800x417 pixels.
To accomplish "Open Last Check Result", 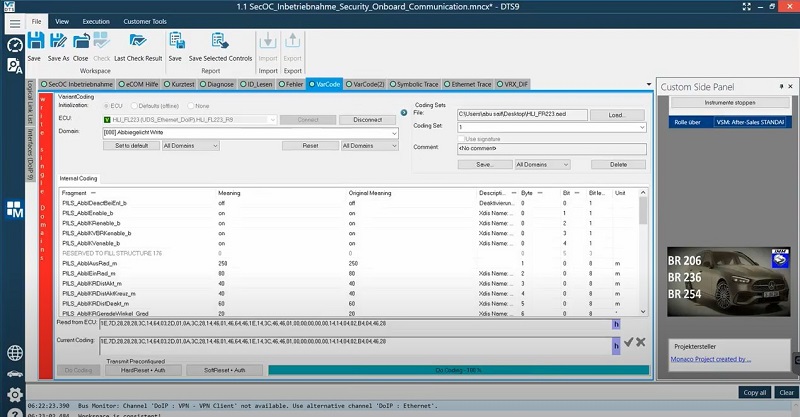I will 138,42.
